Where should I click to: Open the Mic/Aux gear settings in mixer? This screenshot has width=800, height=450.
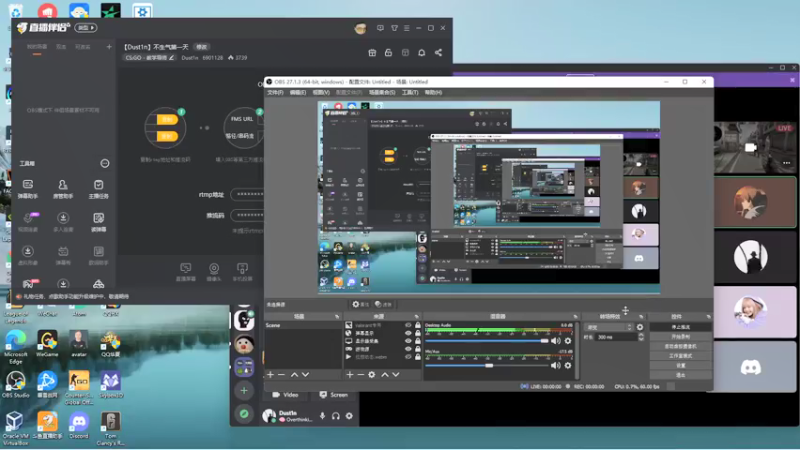568,365
